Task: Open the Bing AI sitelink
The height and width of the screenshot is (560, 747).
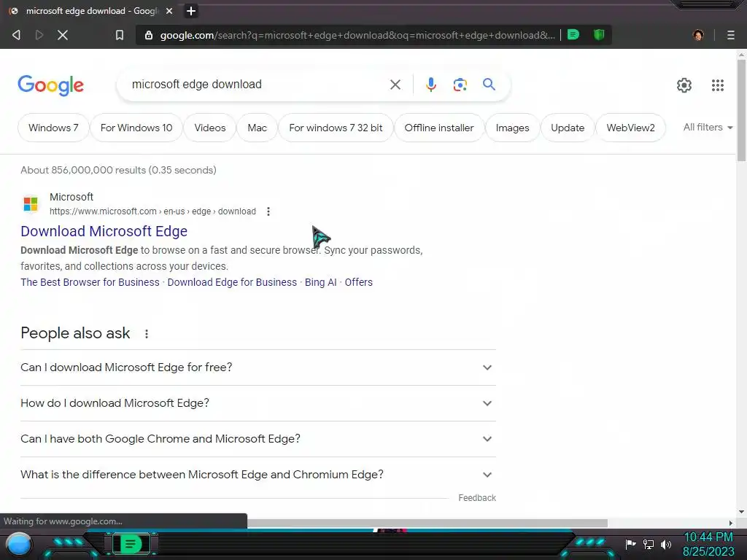Action: [321, 282]
